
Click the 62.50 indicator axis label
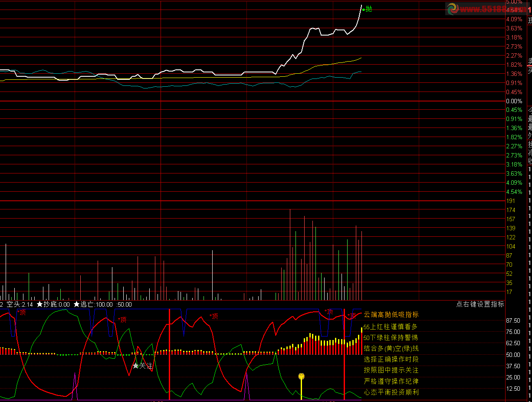(x=513, y=343)
